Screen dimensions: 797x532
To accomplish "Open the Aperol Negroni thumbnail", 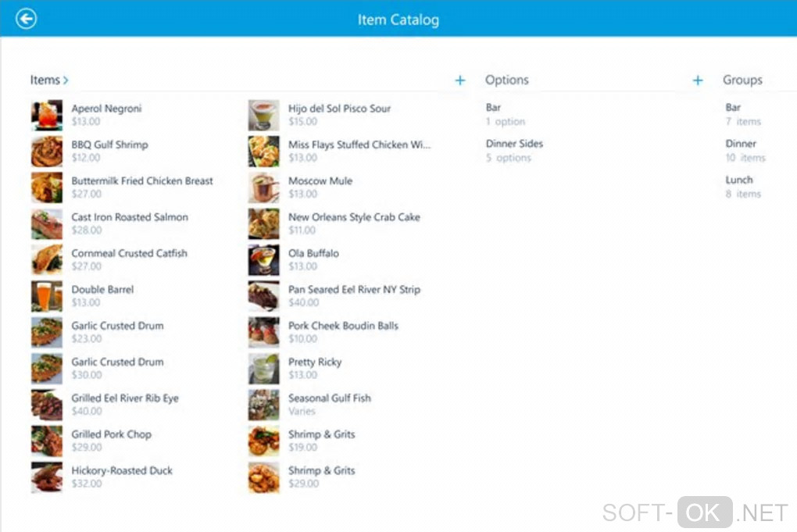I will click(x=47, y=115).
